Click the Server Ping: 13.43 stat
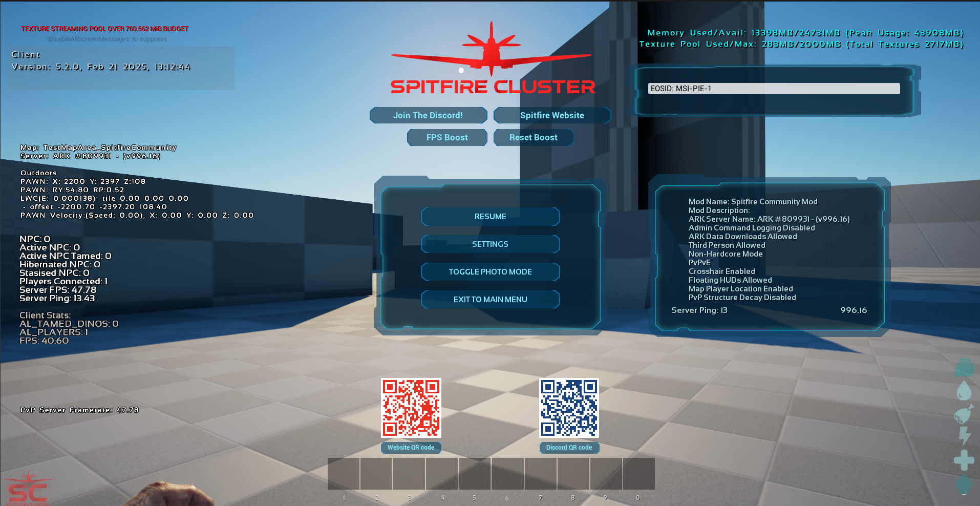 pos(57,298)
